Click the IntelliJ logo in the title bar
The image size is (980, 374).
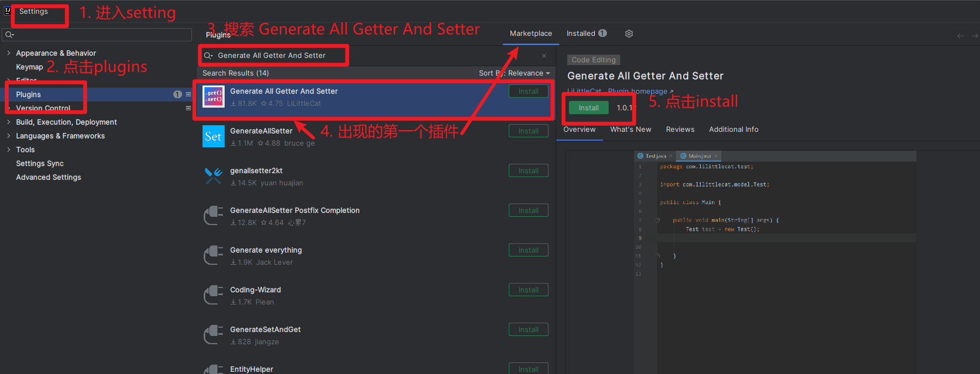(x=8, y=10)
